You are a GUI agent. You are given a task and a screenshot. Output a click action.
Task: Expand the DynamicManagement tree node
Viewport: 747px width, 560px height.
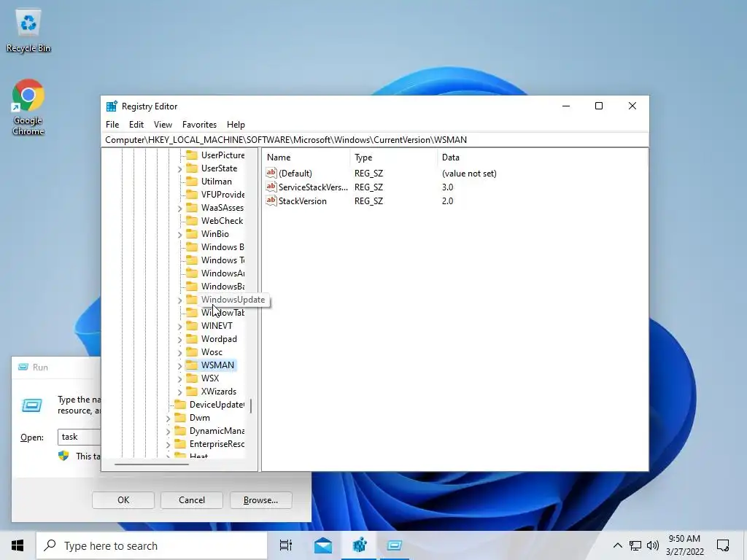click(169, 431)
